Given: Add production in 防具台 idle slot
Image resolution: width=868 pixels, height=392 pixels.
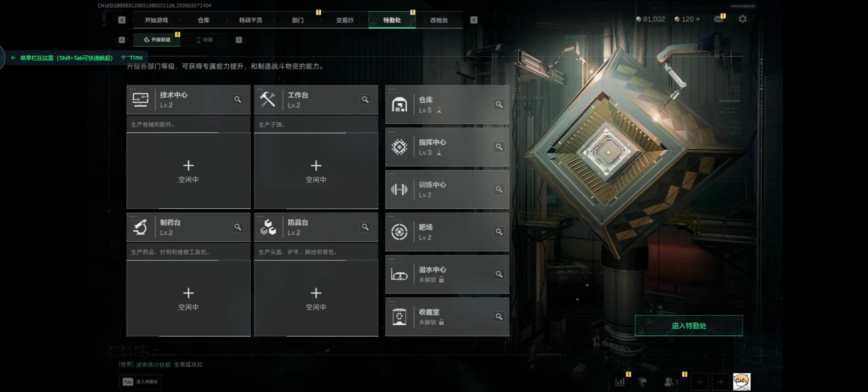Looking at the screenshot, I should pyautogui.click(x=316, y=298).
